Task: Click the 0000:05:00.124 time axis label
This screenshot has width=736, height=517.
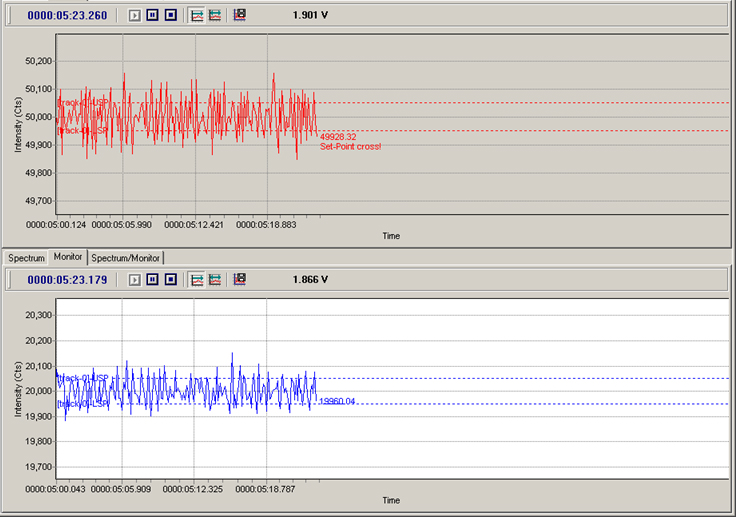Action: (56, 224)
